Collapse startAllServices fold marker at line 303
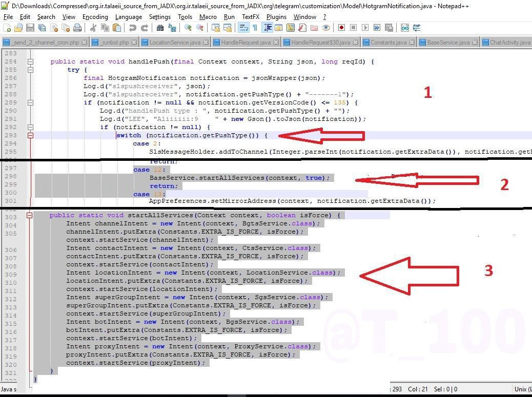 pos(30,215)
